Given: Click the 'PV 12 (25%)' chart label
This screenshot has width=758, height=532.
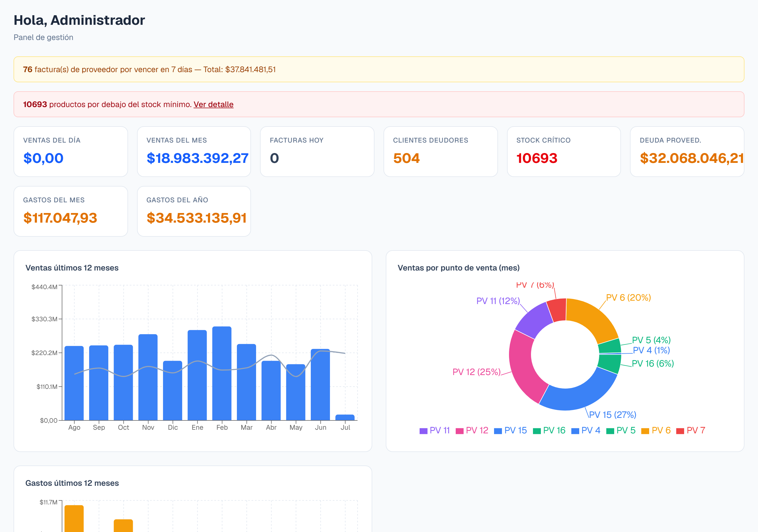Looking at the screenshot, I should [477, 372].
